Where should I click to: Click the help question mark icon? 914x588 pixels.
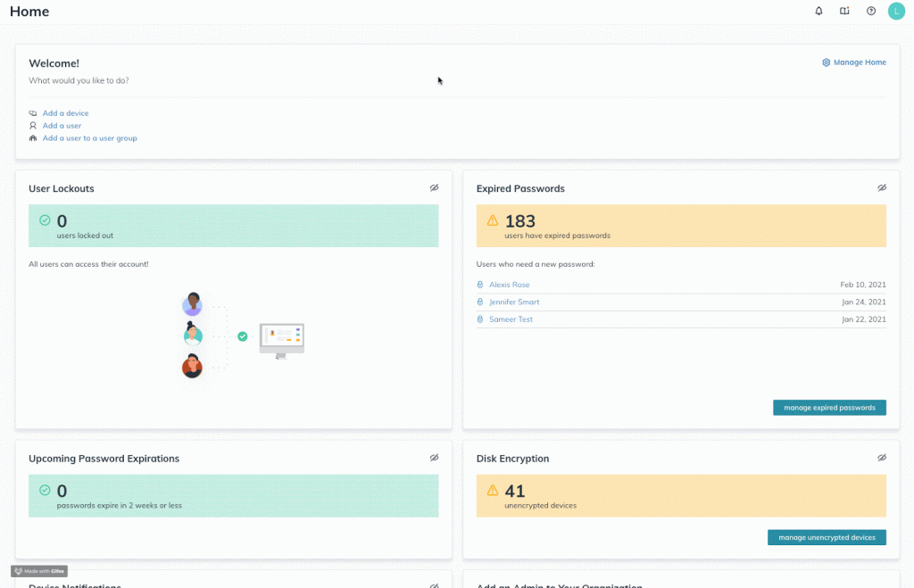pos(870,12)
